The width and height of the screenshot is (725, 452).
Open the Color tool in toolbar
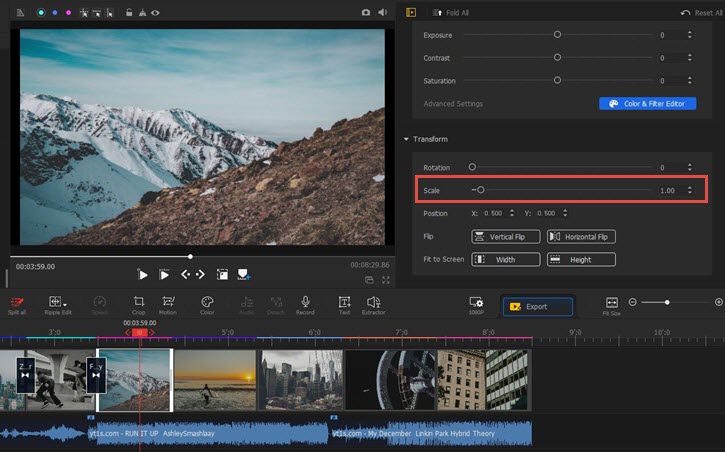point(207,303)
